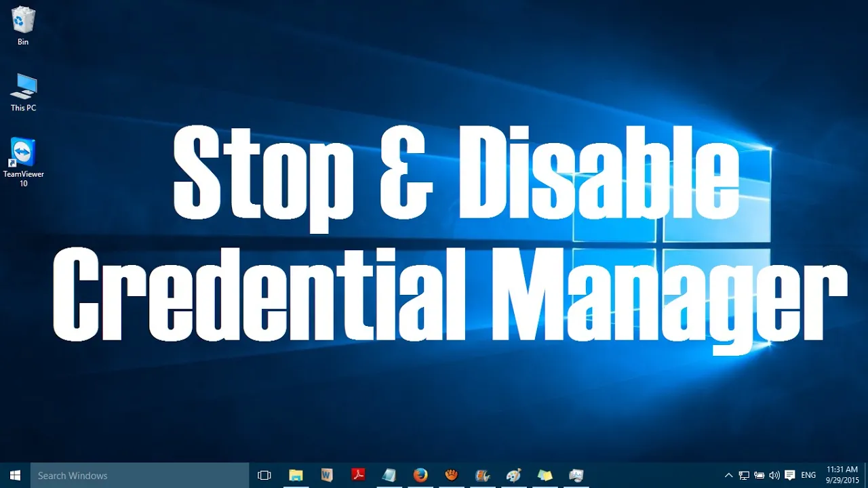Open the clock showing 11:31 AM
Image resolution: width=868 pixels, height=488 pixels.
click(842, 475)
